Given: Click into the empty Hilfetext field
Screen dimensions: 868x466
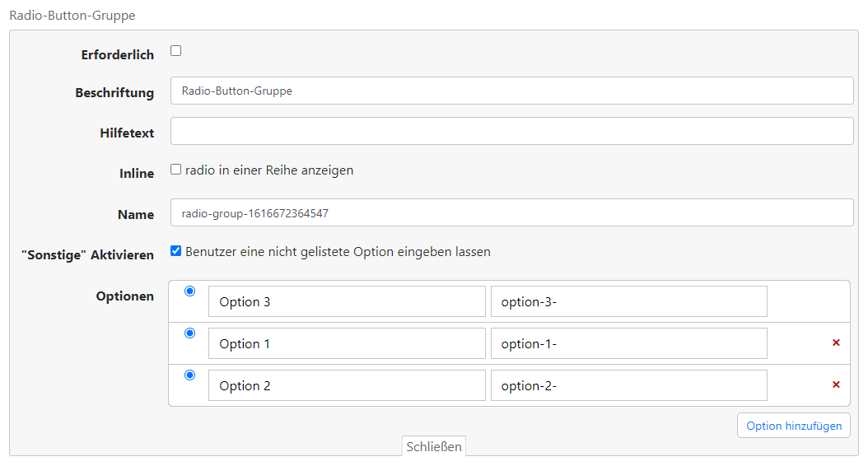Looking at the screenshot, I should 512,131.
